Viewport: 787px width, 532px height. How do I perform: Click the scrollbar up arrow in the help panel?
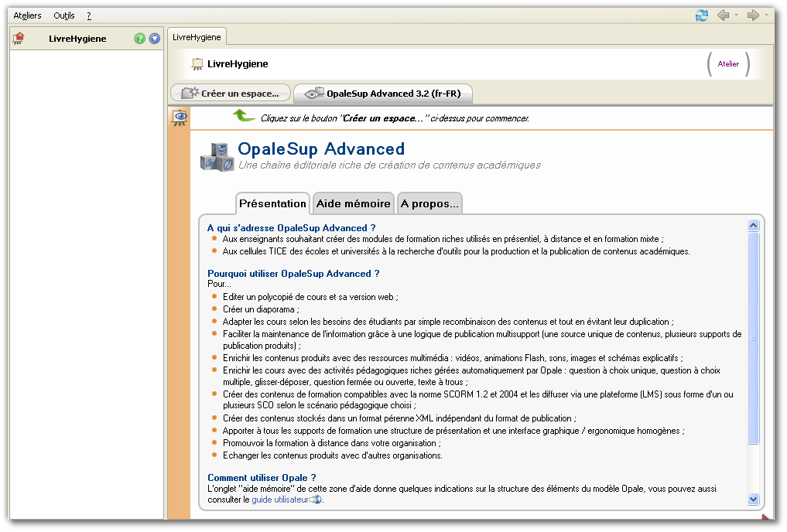coord(754,226)
